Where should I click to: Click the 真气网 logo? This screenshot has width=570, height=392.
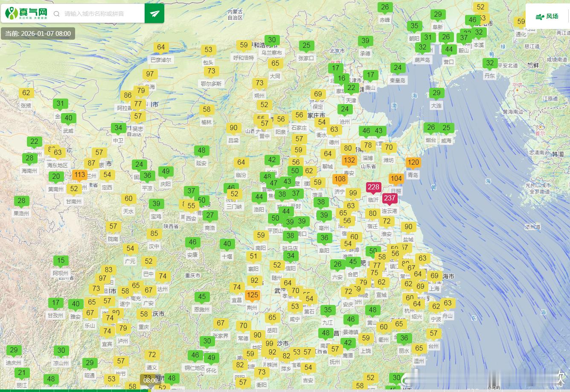(26, 14)
